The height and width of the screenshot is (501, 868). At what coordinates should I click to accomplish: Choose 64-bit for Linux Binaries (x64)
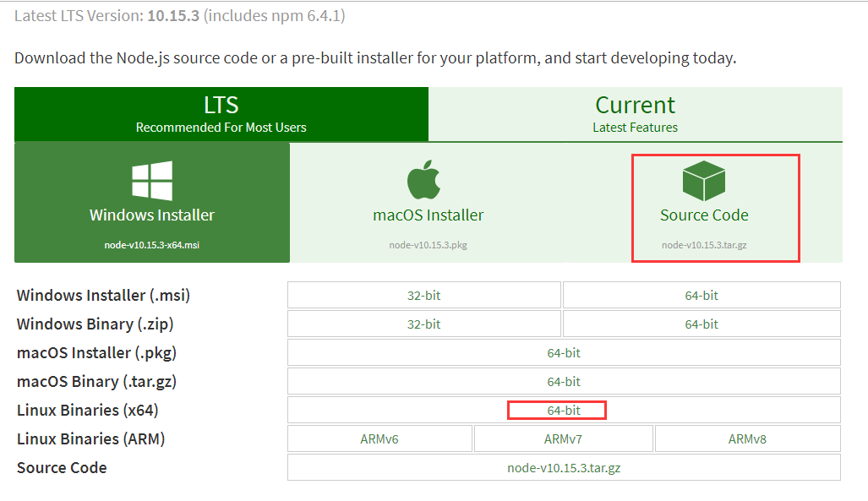pyautogui.click(x=564, y=411)
